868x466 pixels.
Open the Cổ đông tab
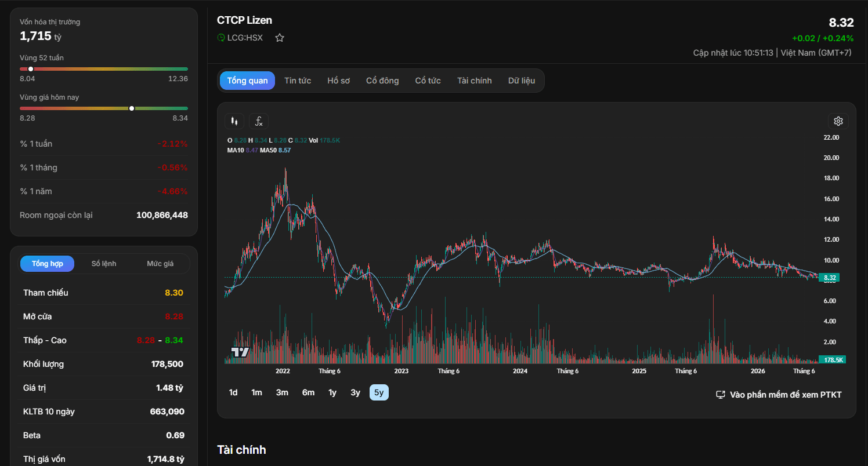tap(382, 81)
